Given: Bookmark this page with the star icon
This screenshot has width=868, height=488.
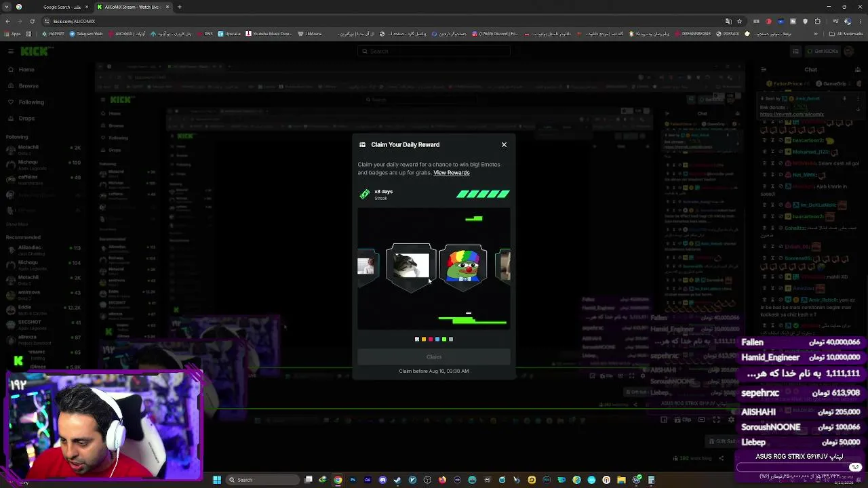Looking at the screenshot, I should 739,21.
